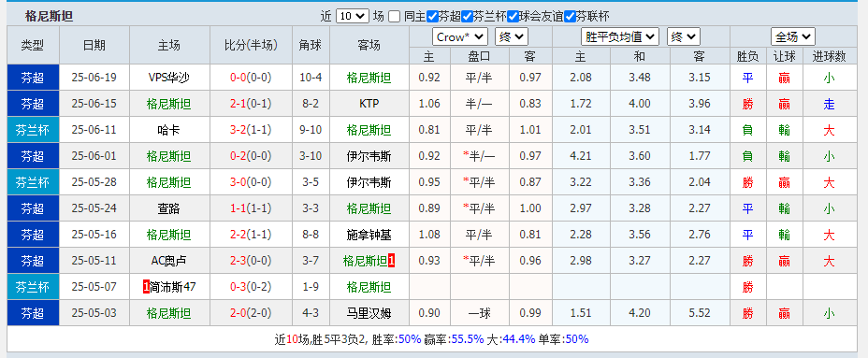Click the 2-0(2-0) score on 25-05-03
Viewport: 868px width, 358px height.
(x=251, y=314)
